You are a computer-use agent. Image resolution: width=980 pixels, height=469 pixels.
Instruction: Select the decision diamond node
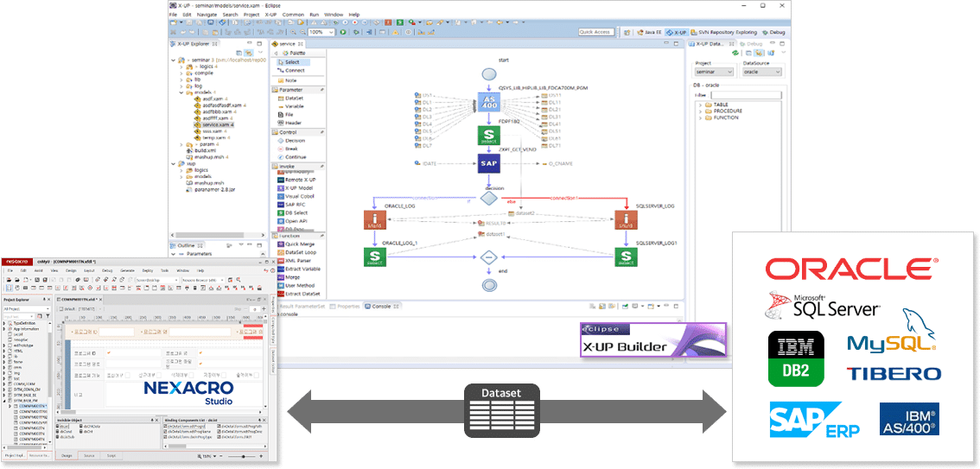tap(488, 199)
